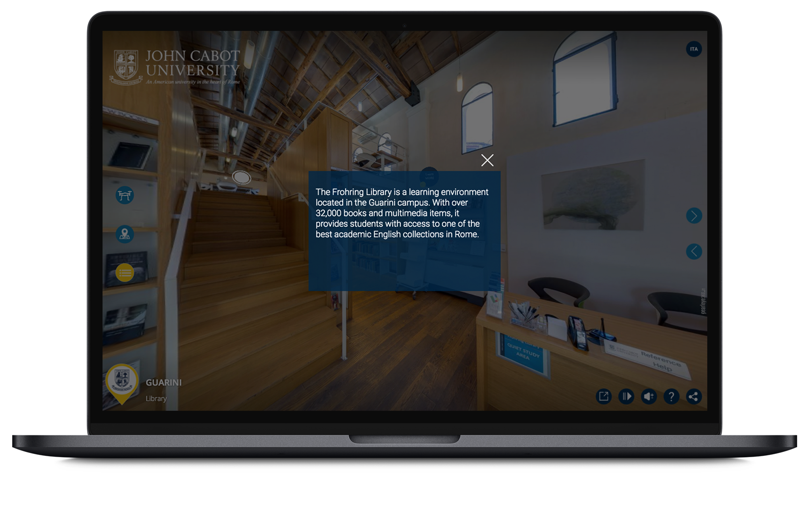The image size is (807, 532).
Task: Click the Library scene label
Action: point(156,399)
